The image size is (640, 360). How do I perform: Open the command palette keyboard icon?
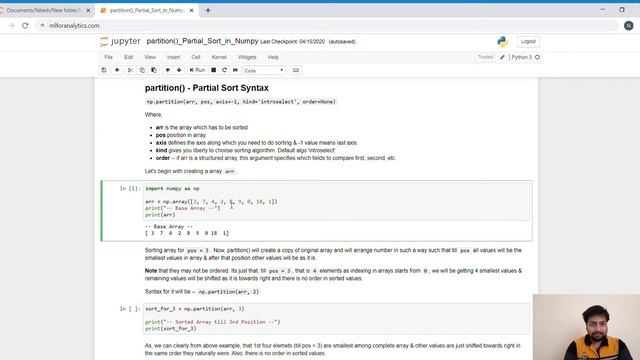coord(296,70)
